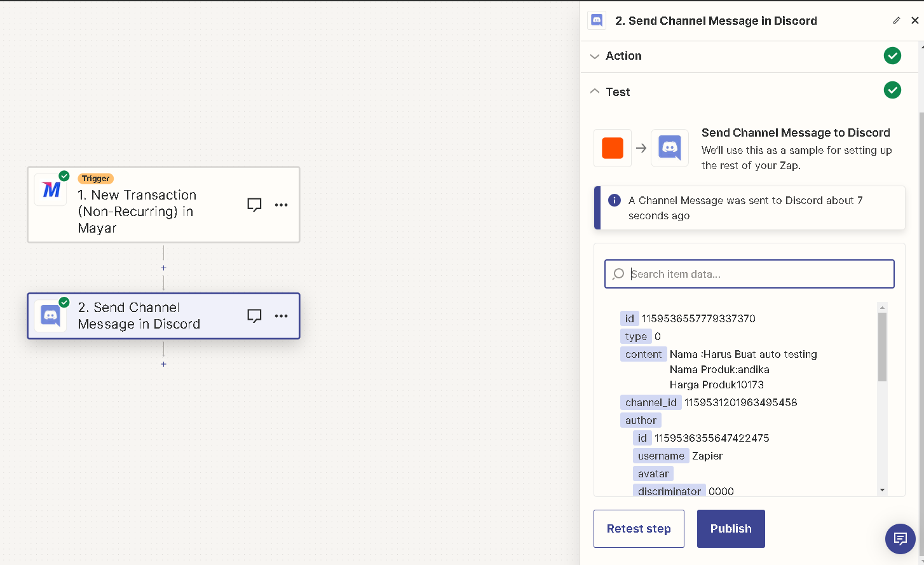Click the discriminator value 0000

point(721,491)
